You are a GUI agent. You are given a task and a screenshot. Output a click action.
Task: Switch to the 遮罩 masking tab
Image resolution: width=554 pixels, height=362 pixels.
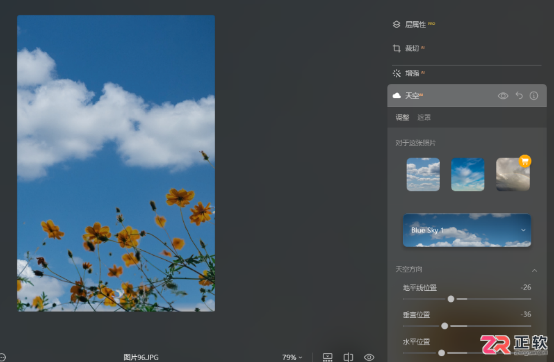(424, 117)
